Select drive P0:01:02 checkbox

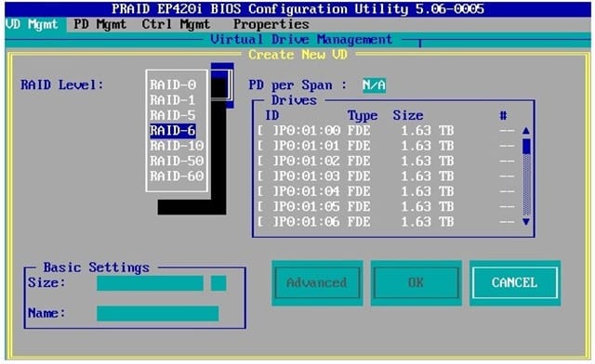(x=269, y=162)
